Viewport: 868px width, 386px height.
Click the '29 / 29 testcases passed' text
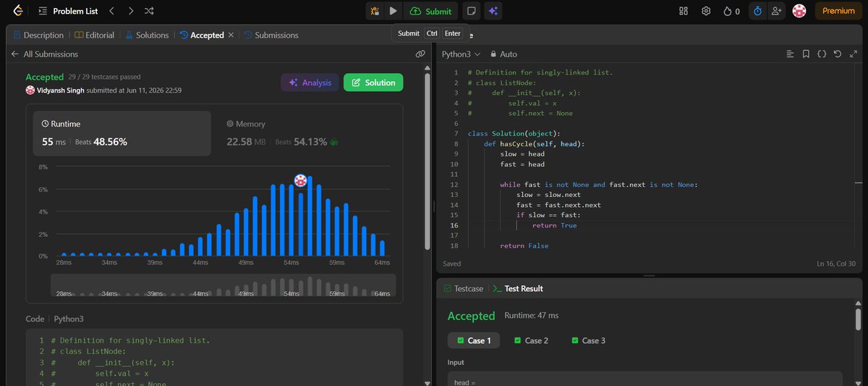(104, 77)
